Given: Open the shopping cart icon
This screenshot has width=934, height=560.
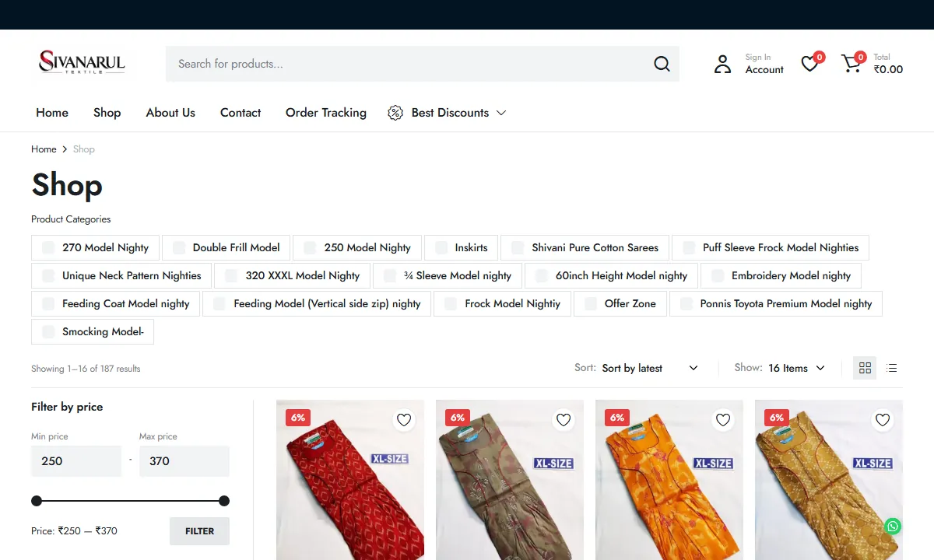Looking at the screenshot, I should click(851, 64).
